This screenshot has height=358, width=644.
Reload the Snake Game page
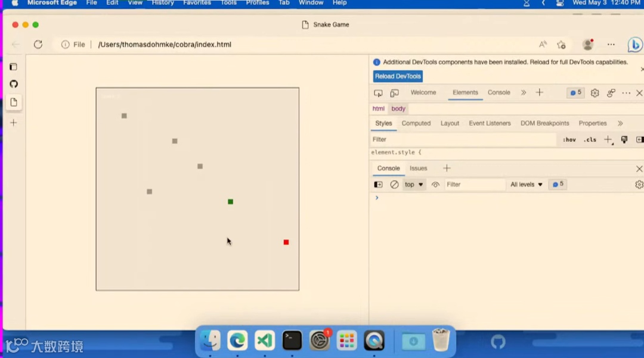(x=38, y=44)
